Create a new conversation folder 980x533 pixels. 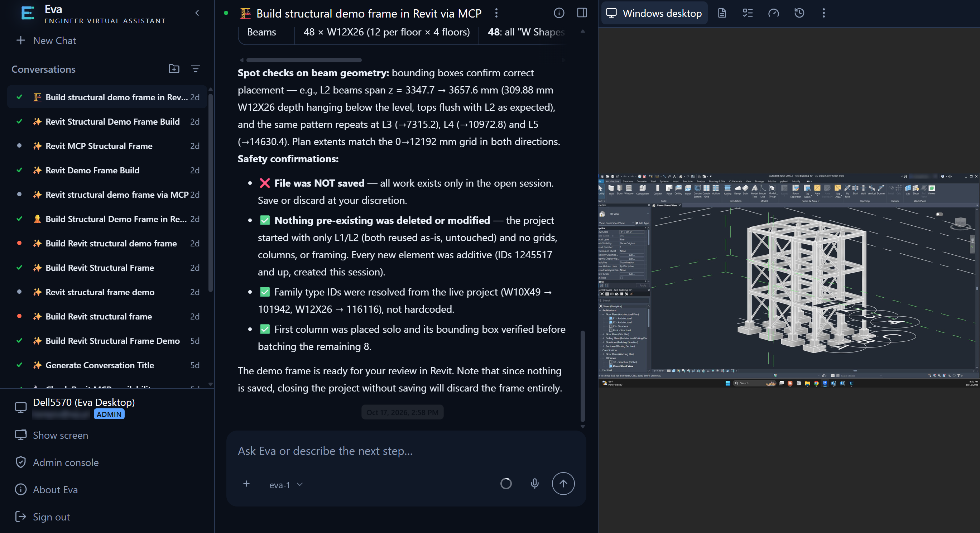(x=174, y=69)
